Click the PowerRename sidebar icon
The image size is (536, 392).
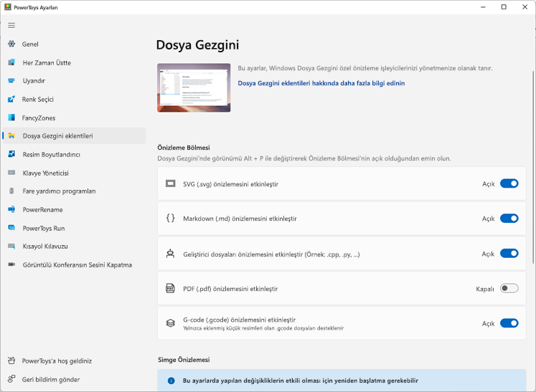tap(11, 209)
